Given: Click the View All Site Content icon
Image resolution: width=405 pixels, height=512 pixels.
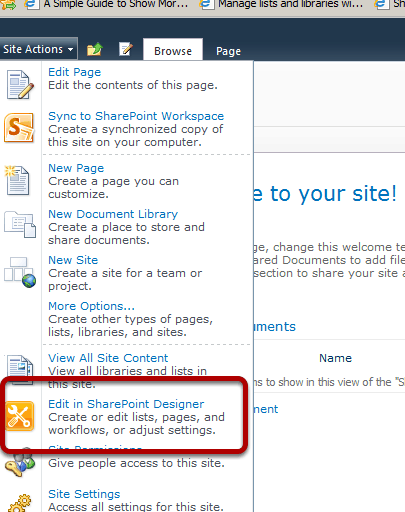Looking at the screenshot, I should (x=20, y=369).
